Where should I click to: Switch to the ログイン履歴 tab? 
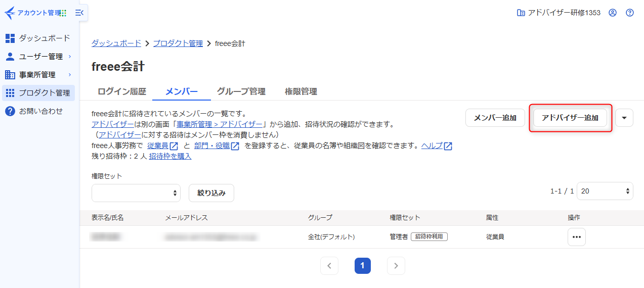(x=121, y=91)
